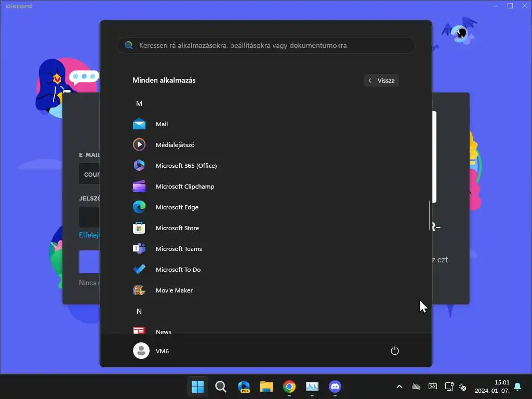The width and height of the screenshot is (532, 399).
Task: Open the Mail app icon
Action: [x=139, y=124]
